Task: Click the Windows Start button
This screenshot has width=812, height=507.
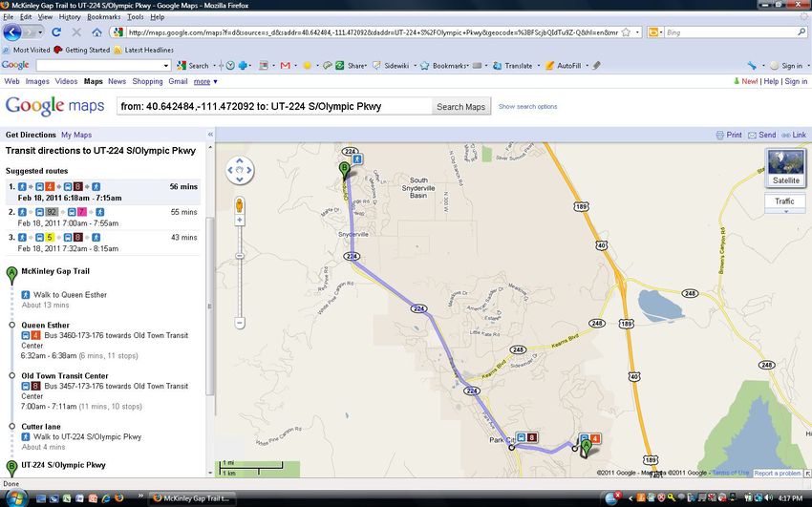Action: coord(15,497)
